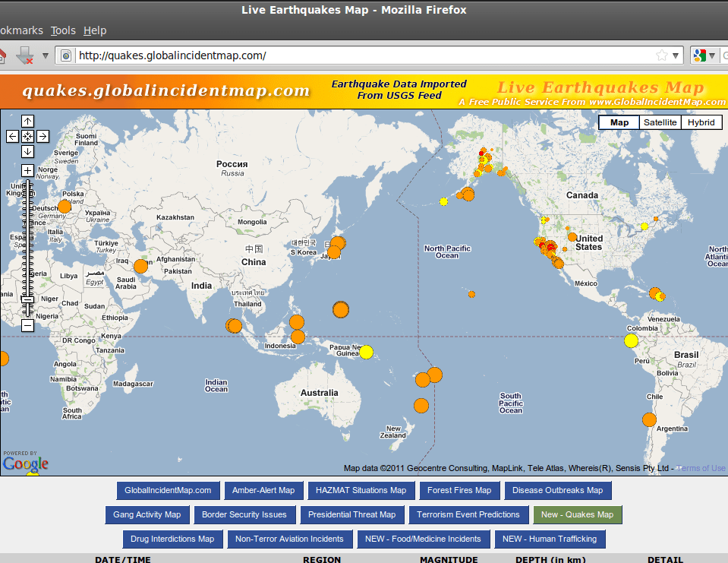Open the HAZMAT Situations Map
The height and width of the screenshot is (563, 728).
361,491
